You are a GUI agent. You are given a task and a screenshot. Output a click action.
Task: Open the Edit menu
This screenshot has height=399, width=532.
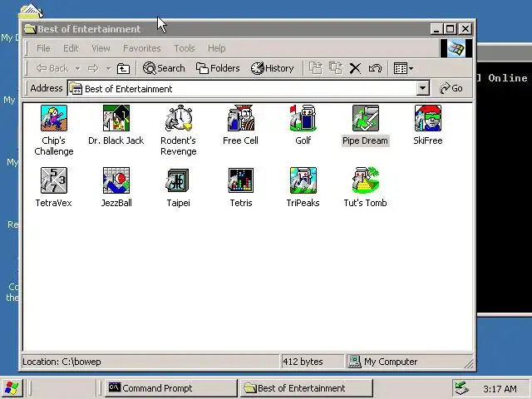point(71,48)
